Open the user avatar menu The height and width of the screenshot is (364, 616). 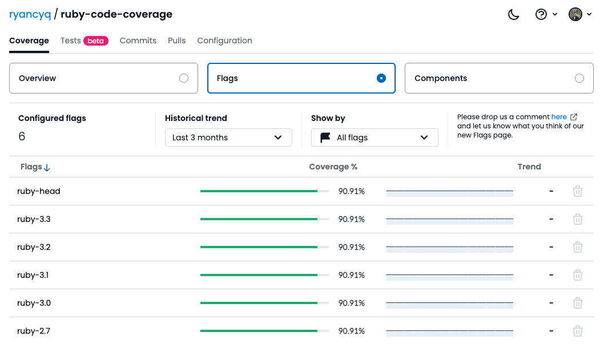tap(575, 14)
